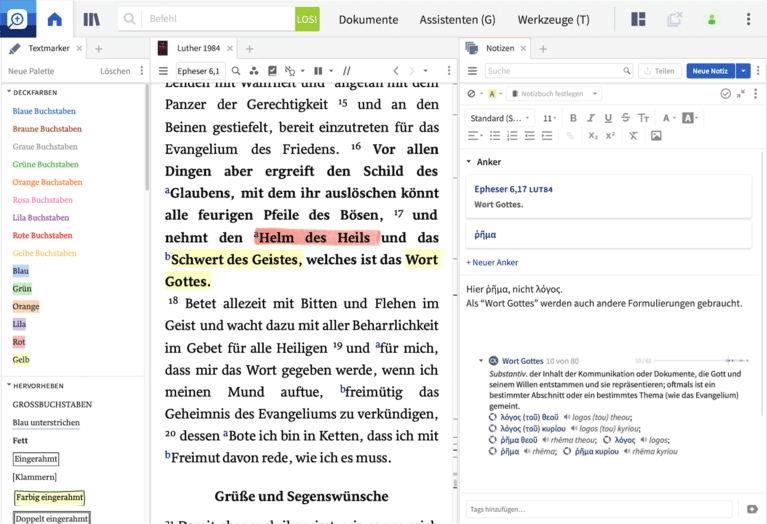Choose Farbig eingerahmt highlight style
This screenshot has width=767, height=524.
pos(49,497)
